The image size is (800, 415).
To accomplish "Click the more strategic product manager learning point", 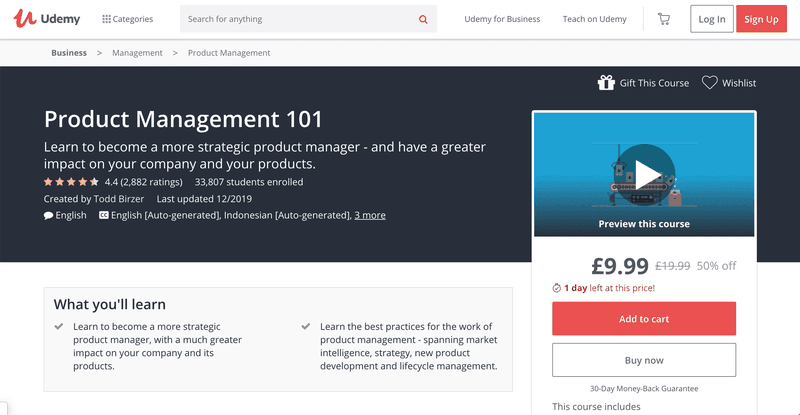I will coord(157,346).
